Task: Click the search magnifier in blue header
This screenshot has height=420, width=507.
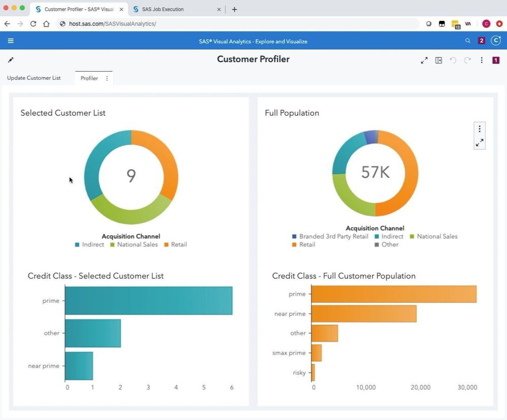Action: click(467, 41)
